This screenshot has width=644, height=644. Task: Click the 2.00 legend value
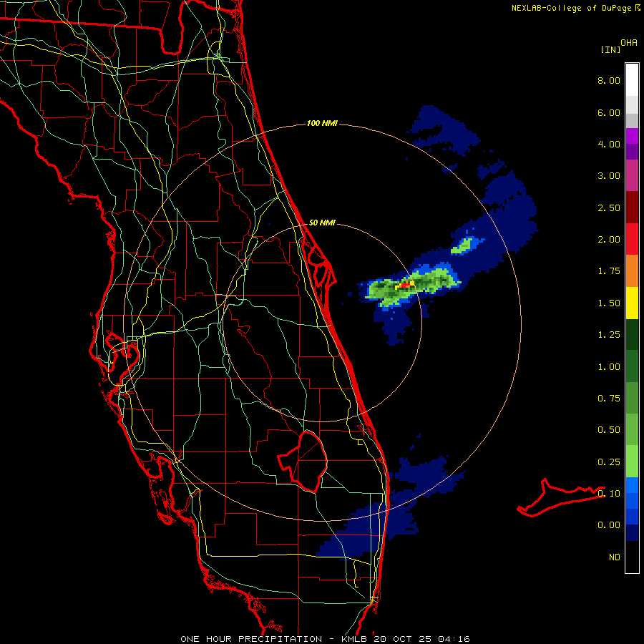[x=609, y=240]
